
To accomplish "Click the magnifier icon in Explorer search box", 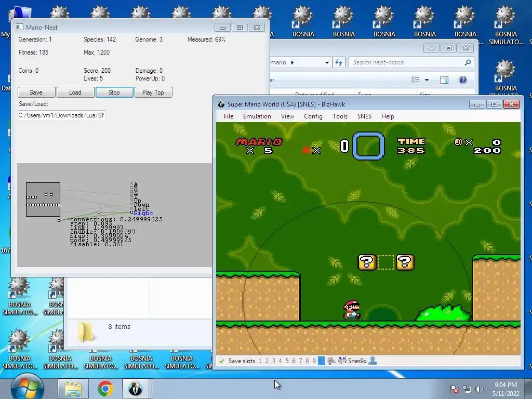I will tap(468, 62).
